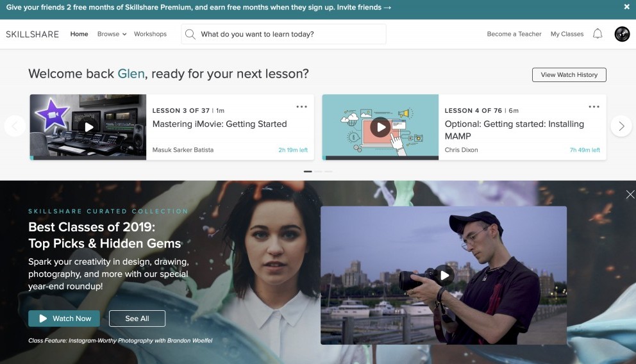Select the third carousel page indicator
Image resolution: width=636 pixels, height=364 pixels.
328,172
